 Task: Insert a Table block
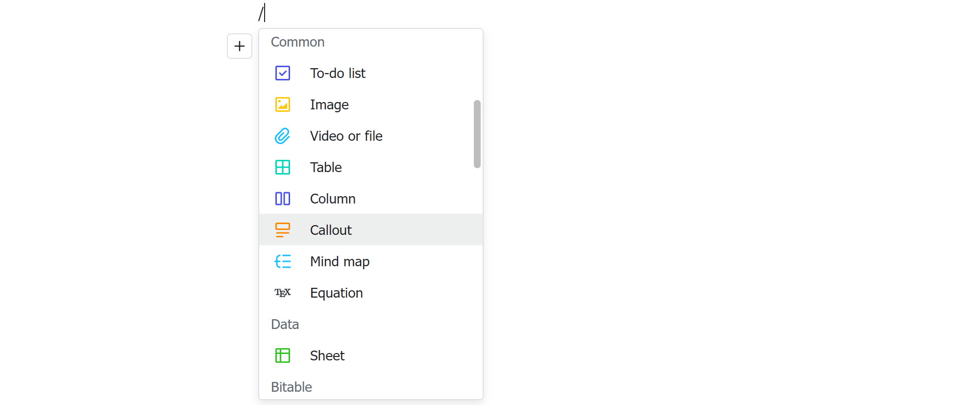click(x=325, y=167)
